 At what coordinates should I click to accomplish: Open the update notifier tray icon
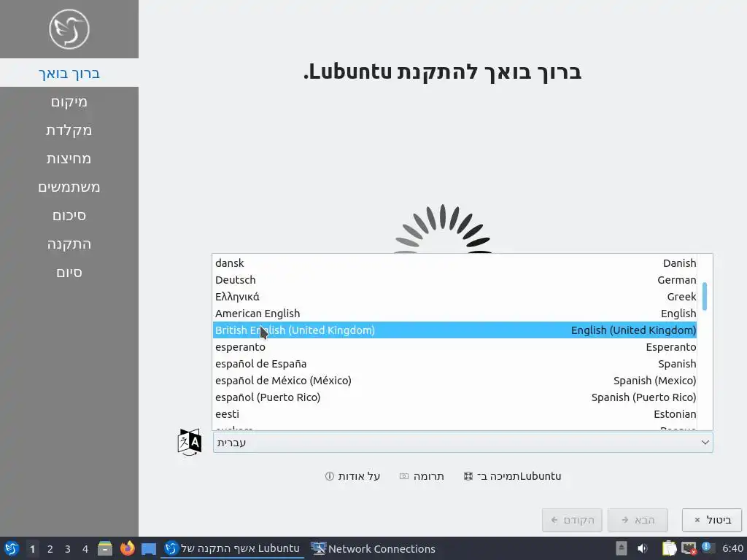pos(707,548)
